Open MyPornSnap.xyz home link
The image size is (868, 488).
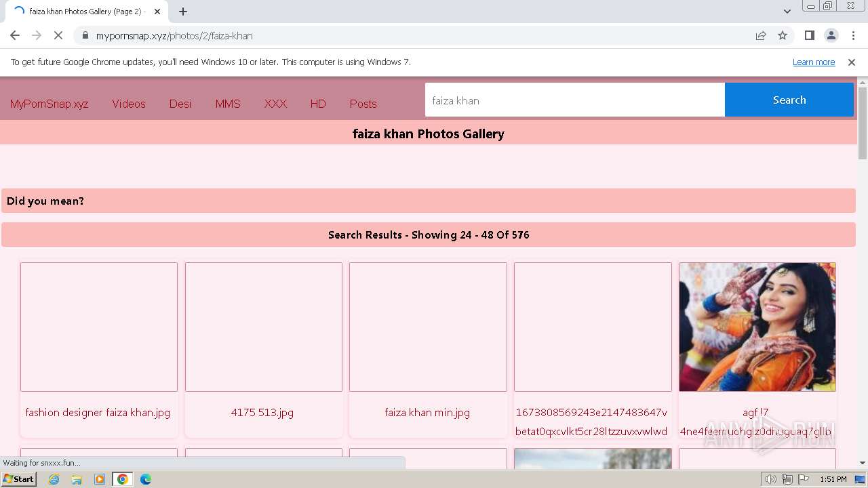point(49,104)
